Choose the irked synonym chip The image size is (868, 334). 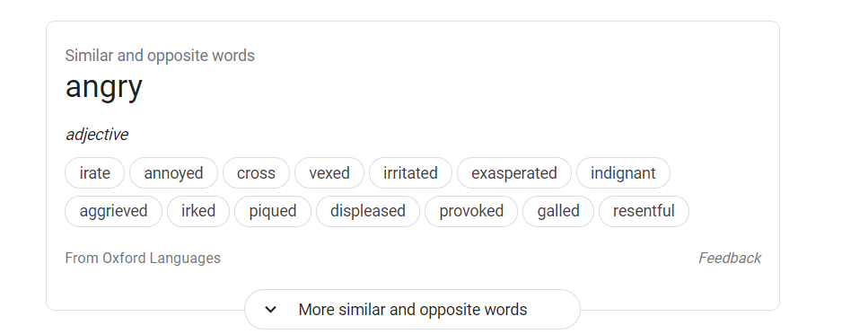(x=198, y=211)
